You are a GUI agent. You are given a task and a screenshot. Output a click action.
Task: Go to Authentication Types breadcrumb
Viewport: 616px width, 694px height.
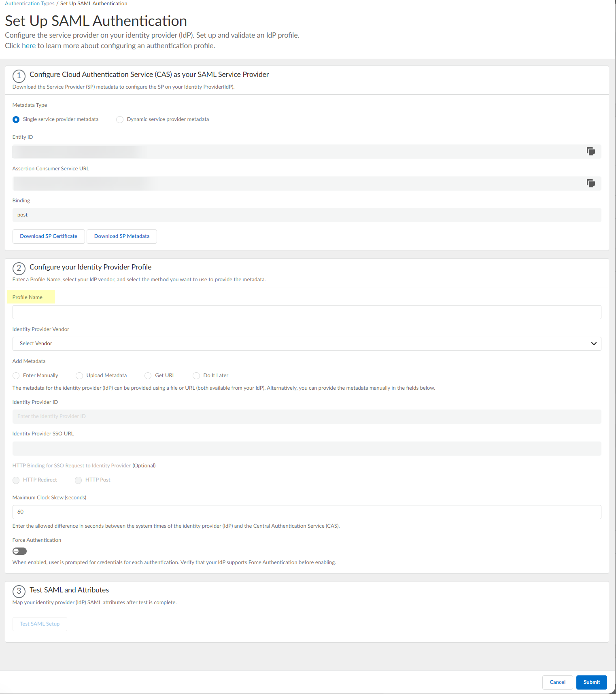(x=30, y=4)
